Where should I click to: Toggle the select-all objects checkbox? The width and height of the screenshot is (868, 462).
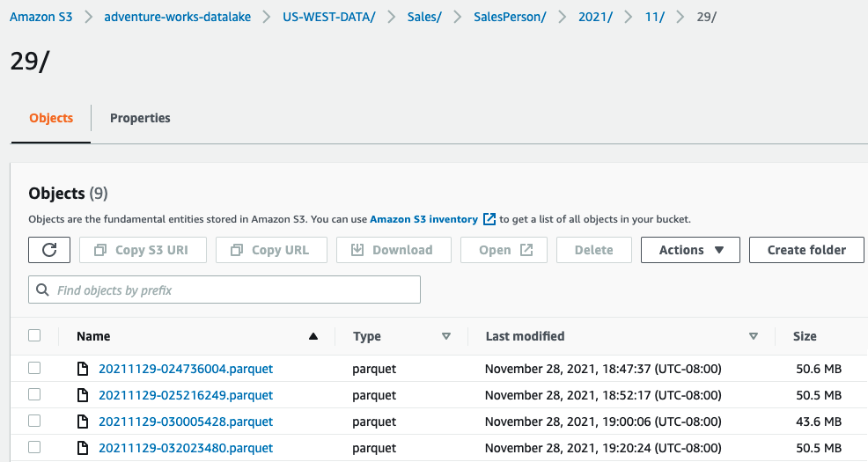34,335
